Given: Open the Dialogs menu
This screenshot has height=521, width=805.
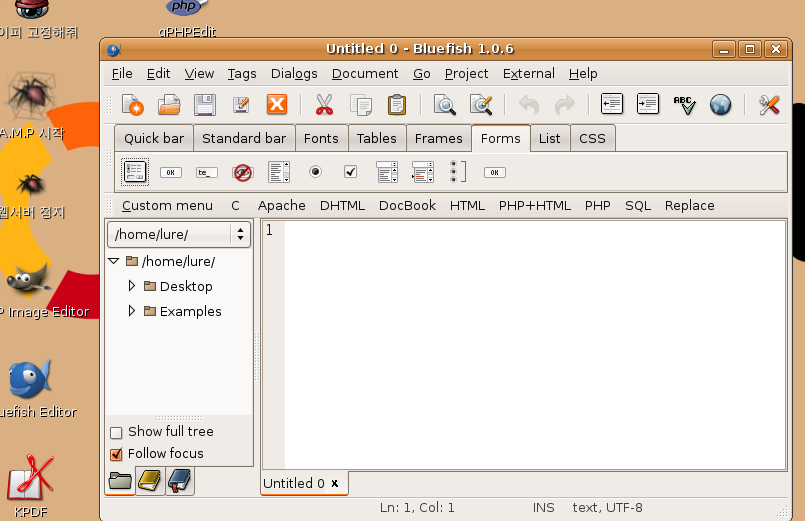Looking at the screenshot, I should coord(294,73).
